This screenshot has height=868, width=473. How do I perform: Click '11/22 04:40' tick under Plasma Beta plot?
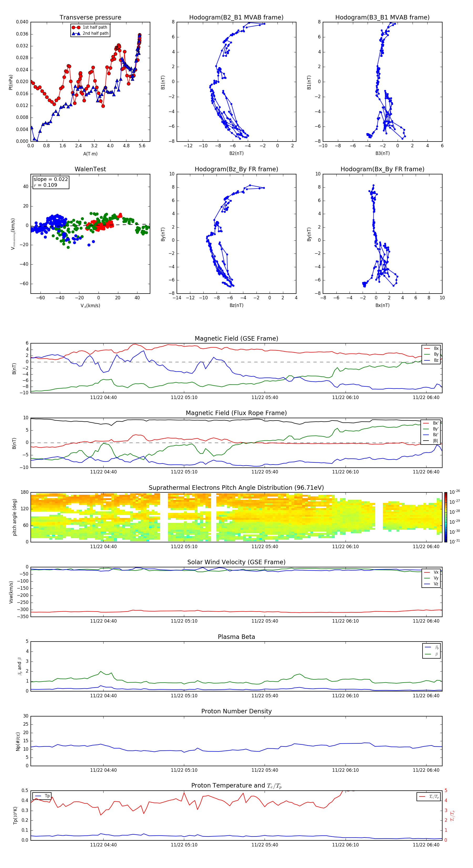(103, 696)
